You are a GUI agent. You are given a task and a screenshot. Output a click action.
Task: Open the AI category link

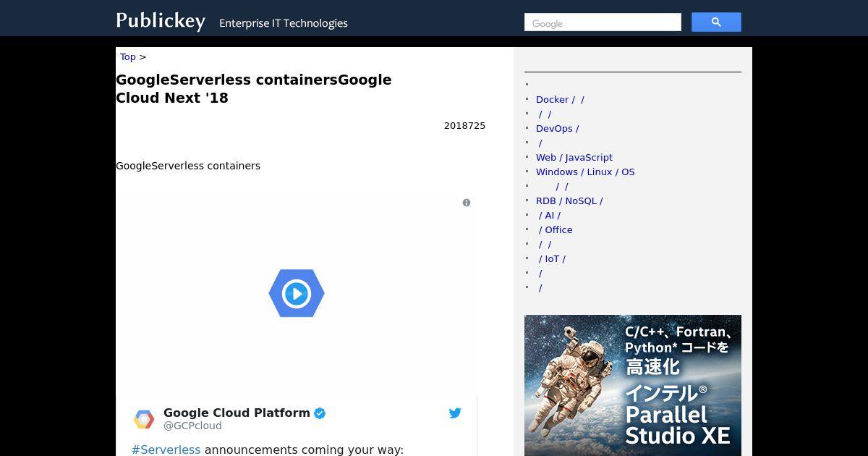(549, 215)
